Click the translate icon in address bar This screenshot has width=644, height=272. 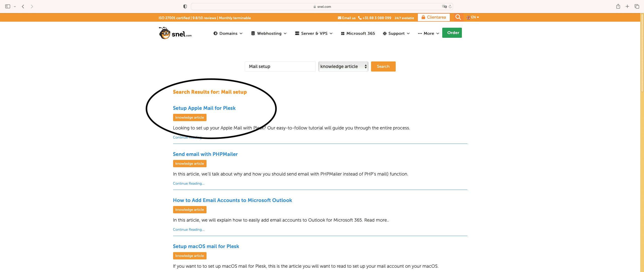pyautogui.click(x=444, y=7)
